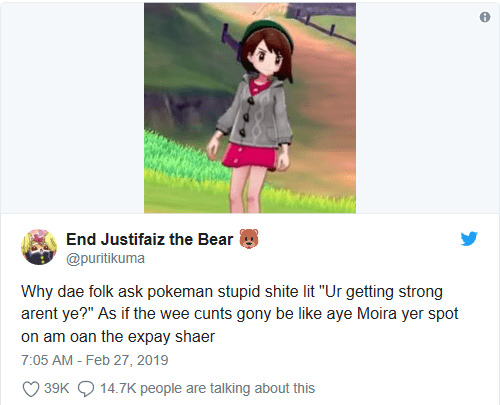Image resolution: width=500 pixels, height=405 pixels.
Task: Open 14.7K people are talking about this
Action: [207, 388]
